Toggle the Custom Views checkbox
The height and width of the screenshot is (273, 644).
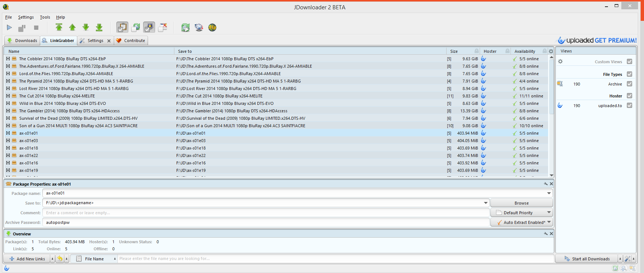pos(629,61)
